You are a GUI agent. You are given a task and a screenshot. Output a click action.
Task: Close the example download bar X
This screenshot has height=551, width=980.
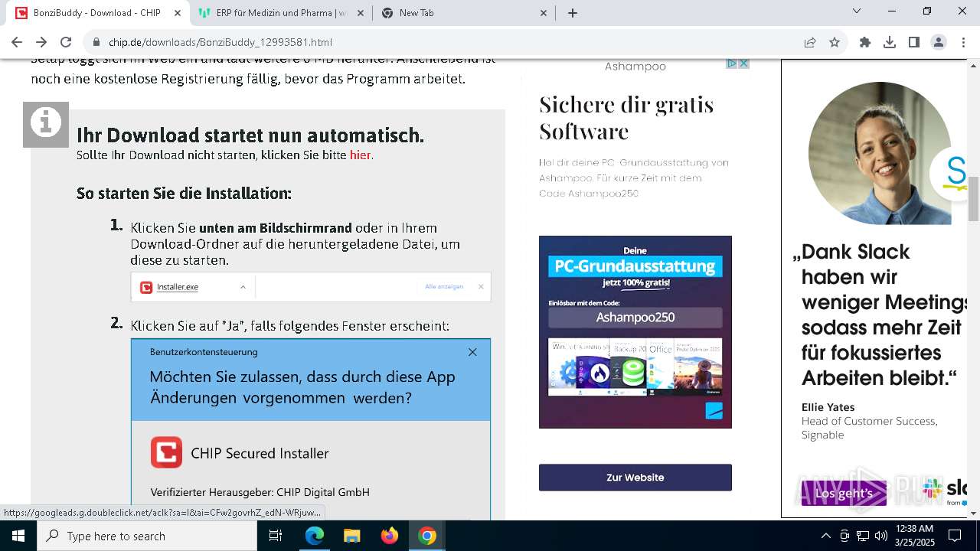coord(481,286)
